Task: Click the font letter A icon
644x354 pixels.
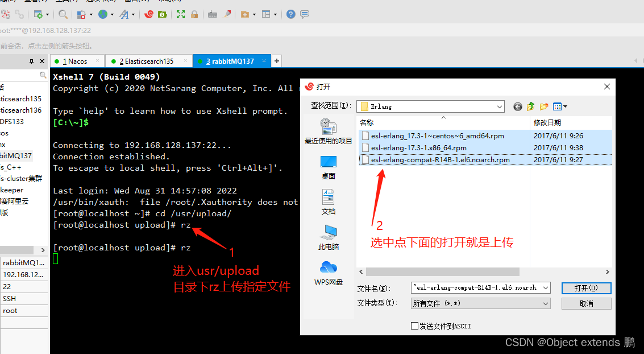Action: (x=124, y=14)
